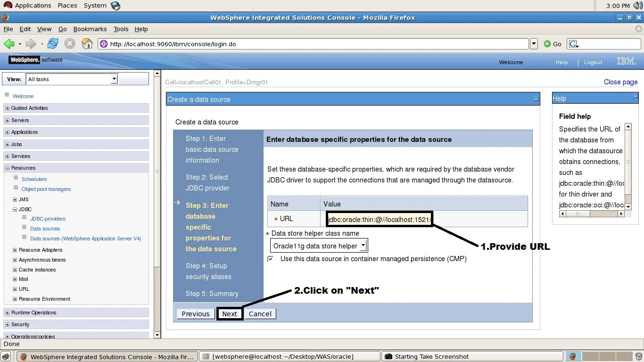Click the page icon in address bar
Image resolution: width=644 pixels, height=362 pixels.
(x=104, y=44)
